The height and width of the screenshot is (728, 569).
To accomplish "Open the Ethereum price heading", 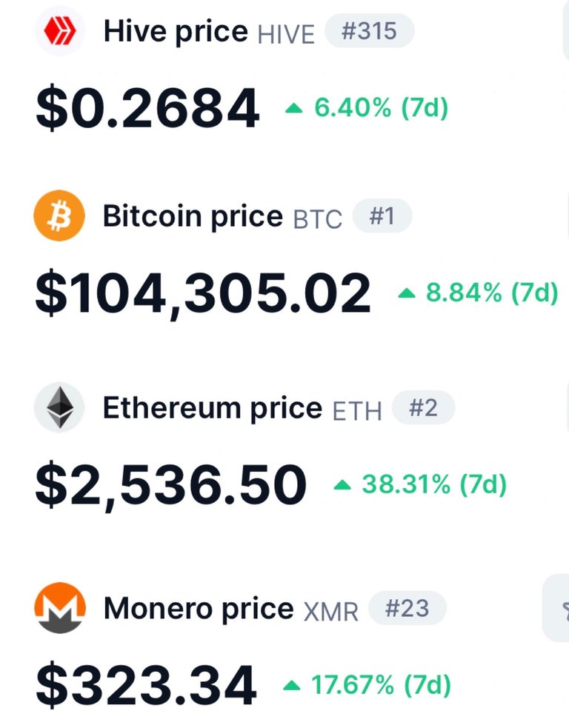I will pyautogui.click(x=213, y=408).
